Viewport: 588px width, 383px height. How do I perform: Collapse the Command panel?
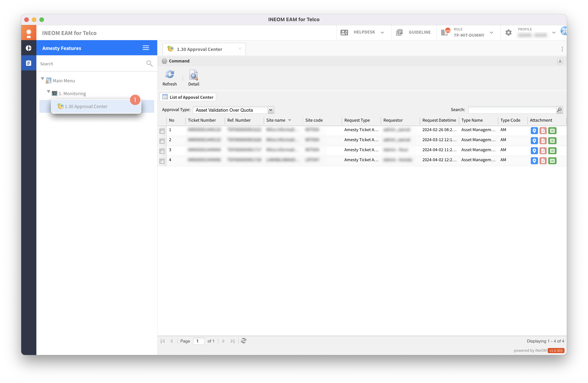560,61
